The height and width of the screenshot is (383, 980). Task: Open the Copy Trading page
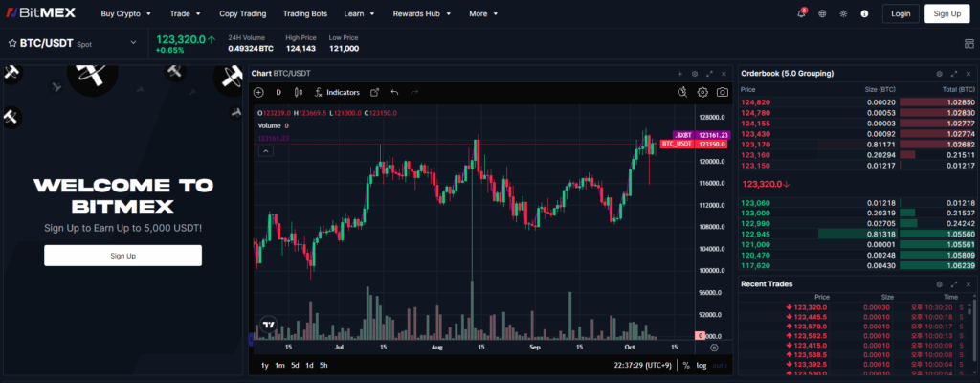(241, 14)
